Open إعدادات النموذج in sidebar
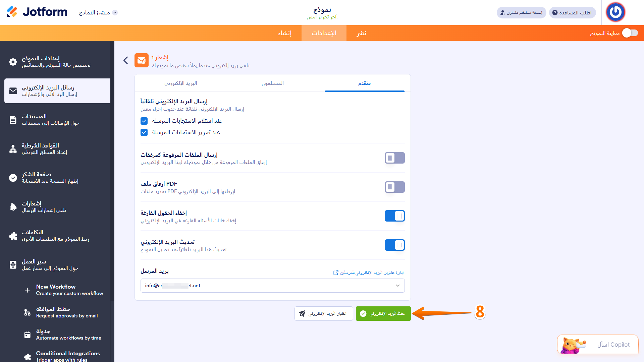Image resolution: width=644 pixels, height=362 pixels. 57,62
